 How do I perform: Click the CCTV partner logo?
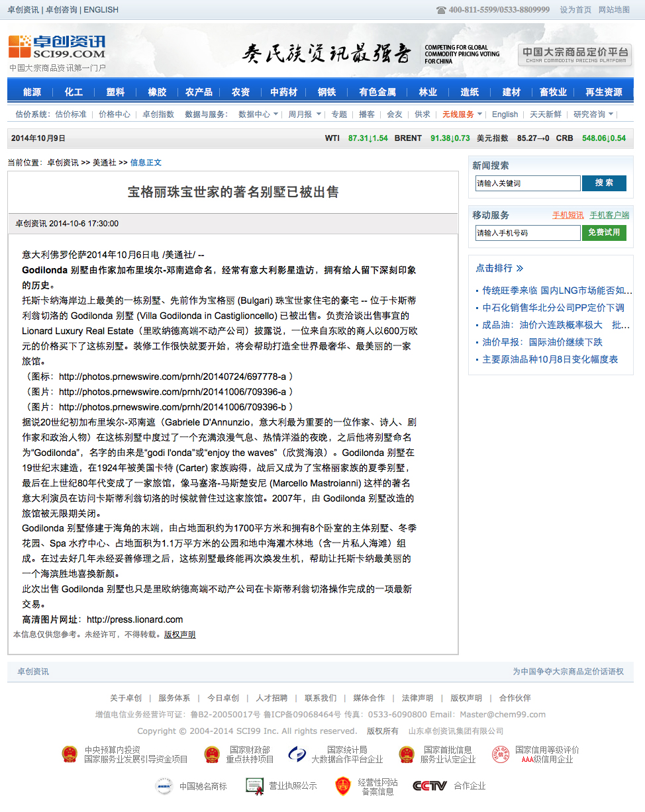(430, 786)
